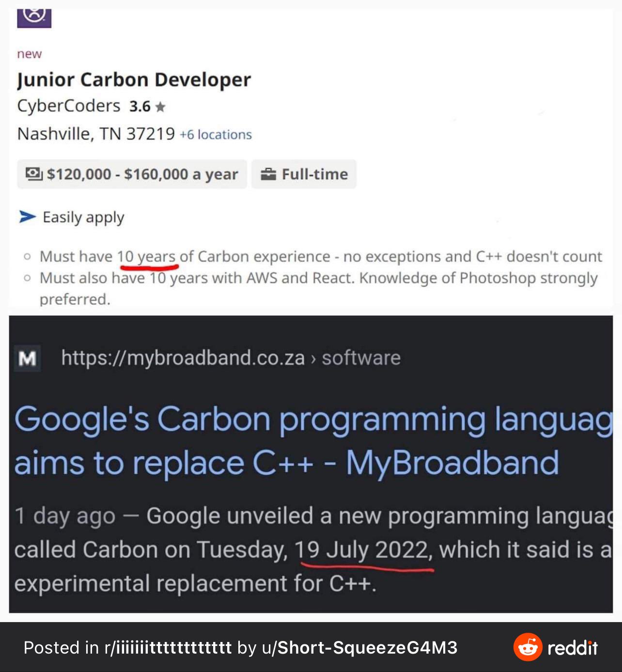Click the Easily apply text

click(83, 218)
